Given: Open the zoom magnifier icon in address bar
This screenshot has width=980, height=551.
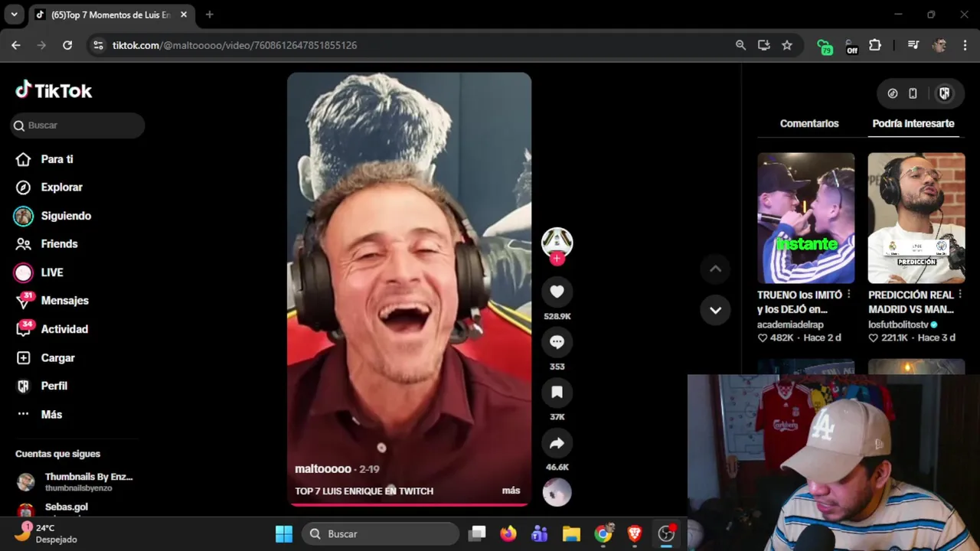Looking at the screenshot, I should tap(740, 45).
